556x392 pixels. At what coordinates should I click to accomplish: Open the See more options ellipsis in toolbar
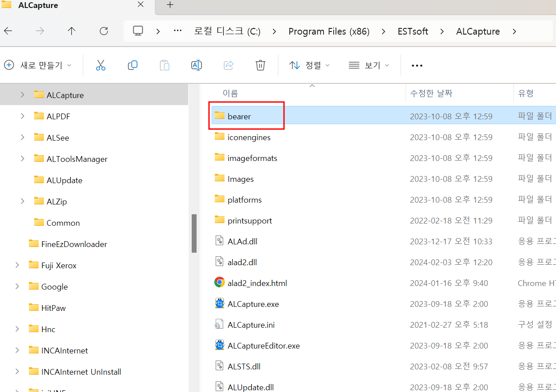pyautogui.click(x=417, y=66)
